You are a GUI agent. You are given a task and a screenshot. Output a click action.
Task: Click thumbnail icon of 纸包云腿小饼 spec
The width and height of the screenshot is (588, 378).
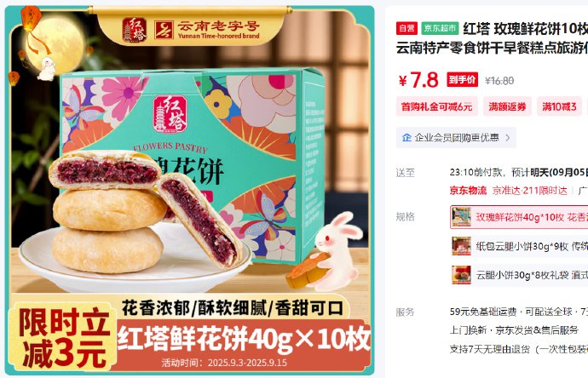pos(461,246)
